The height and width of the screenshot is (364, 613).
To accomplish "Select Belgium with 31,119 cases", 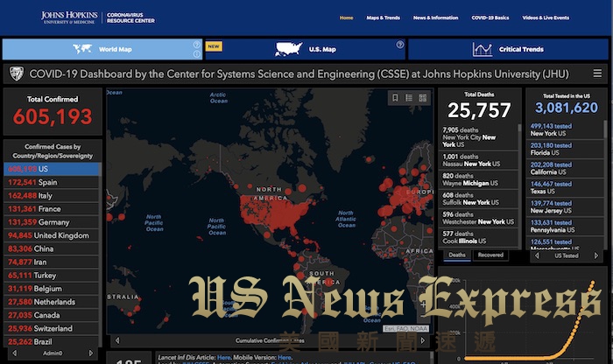I will (51, 289).
